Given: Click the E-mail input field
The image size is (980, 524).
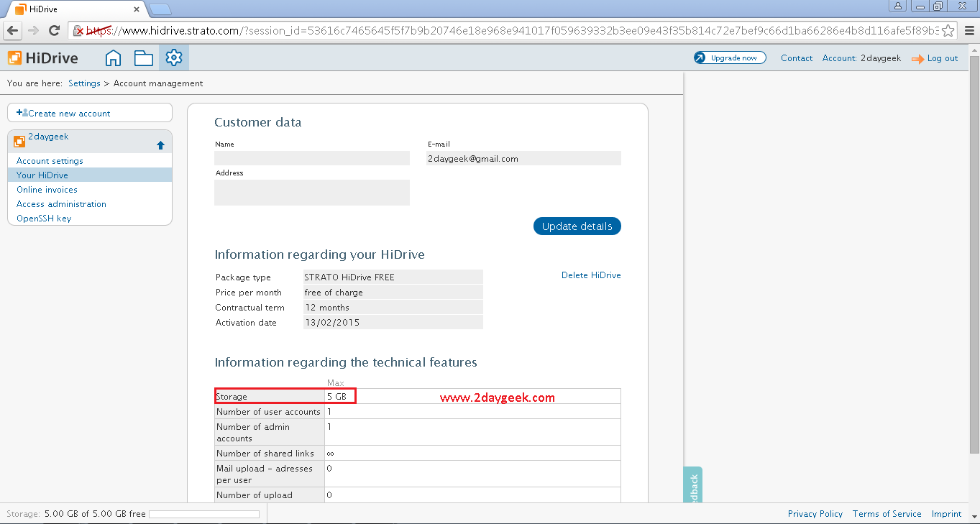Looking at the screenshot, I should (x=523, y=158).
